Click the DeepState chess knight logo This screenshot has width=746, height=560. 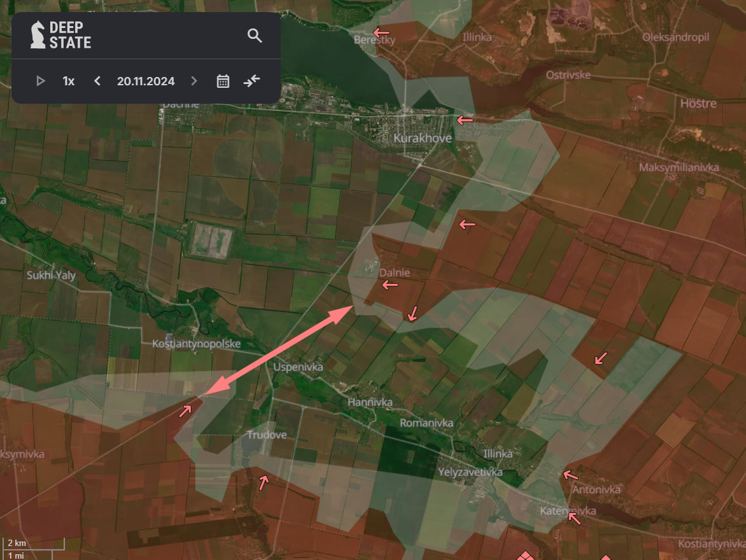click(38, 35)
